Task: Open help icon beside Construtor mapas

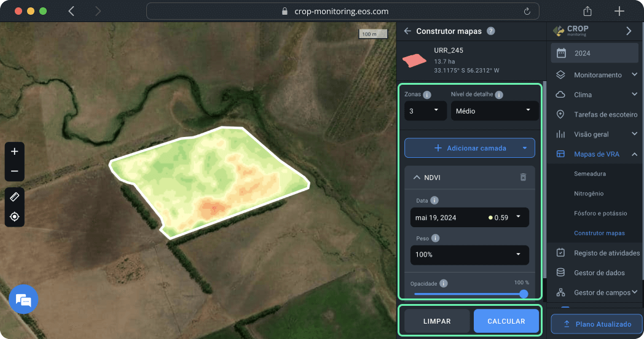Action: 490,31
